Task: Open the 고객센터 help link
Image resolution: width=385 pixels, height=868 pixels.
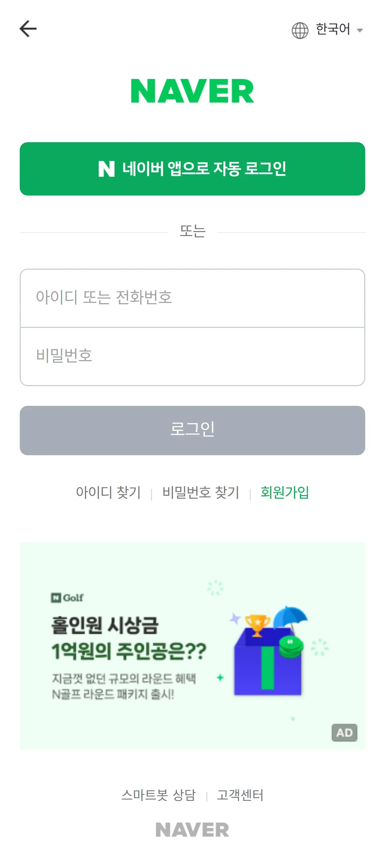Action: coord(240,795)
